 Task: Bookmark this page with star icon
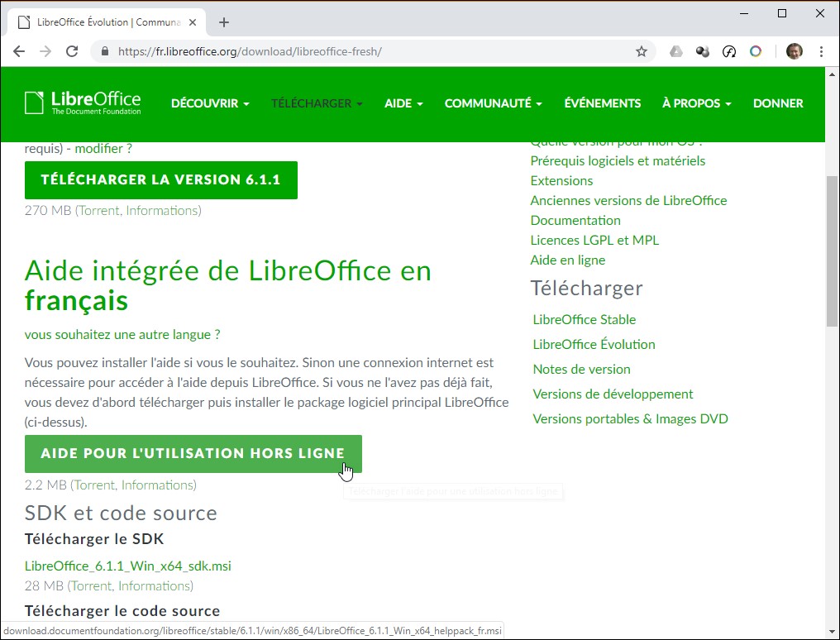(x=641, y=51)
